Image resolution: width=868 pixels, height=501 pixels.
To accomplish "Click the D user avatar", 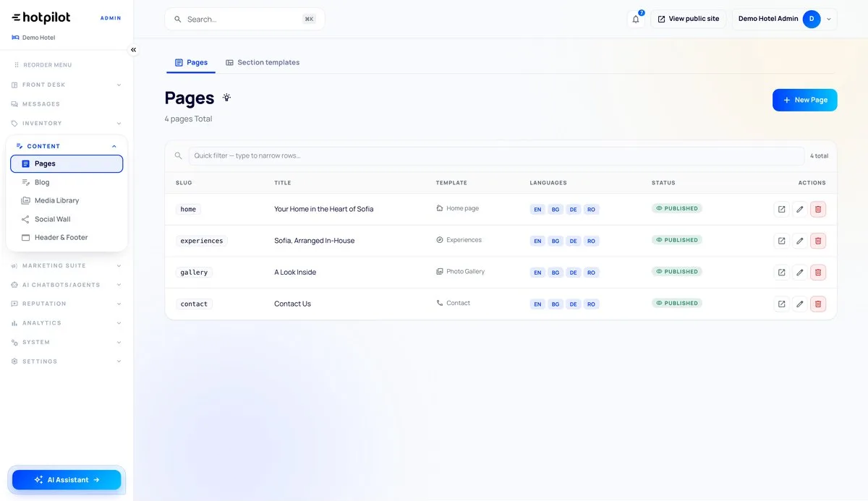I will pyautogui.click(x=812, y=19).
